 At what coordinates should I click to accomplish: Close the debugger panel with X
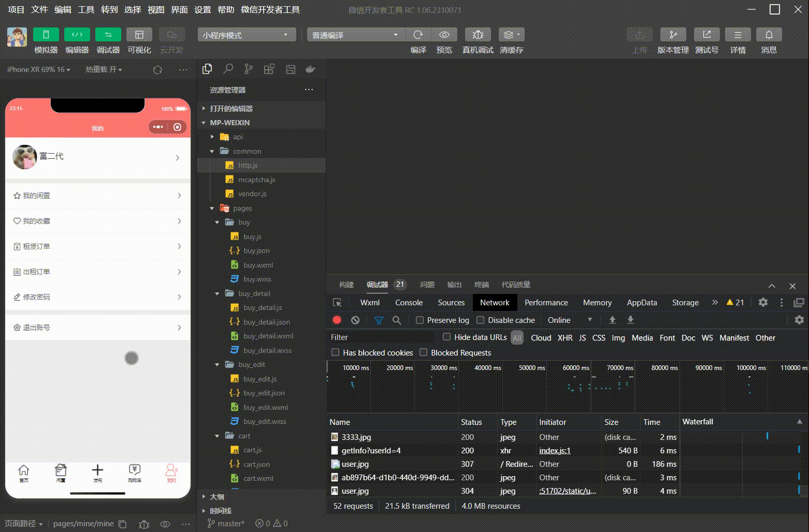pos(792,286)
